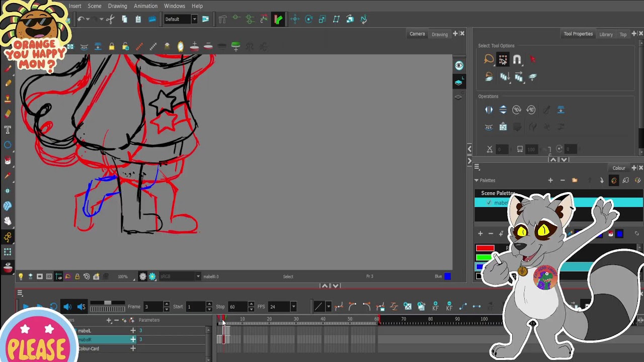This screenshot has height=362, width=644.
Task: Rotate 90 counter-clockwise operation
Action: pos(531,110)
